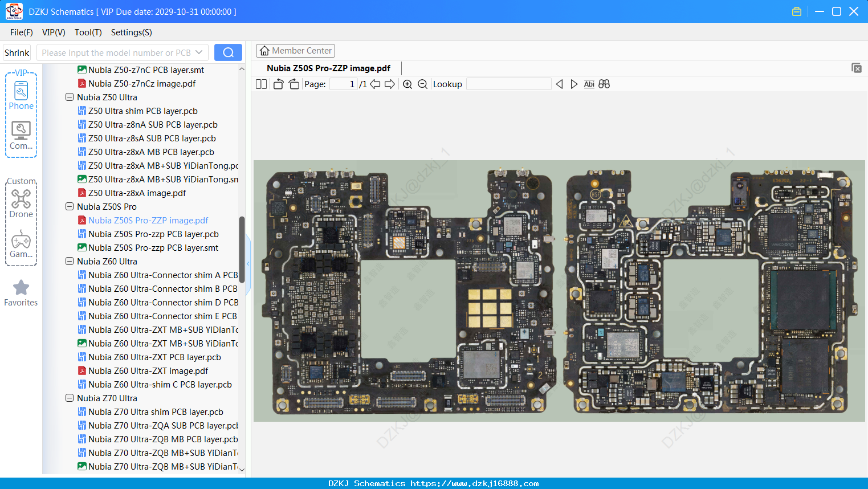
Task: Click scroll-down arrow of file tree
Action: point(242,469)
